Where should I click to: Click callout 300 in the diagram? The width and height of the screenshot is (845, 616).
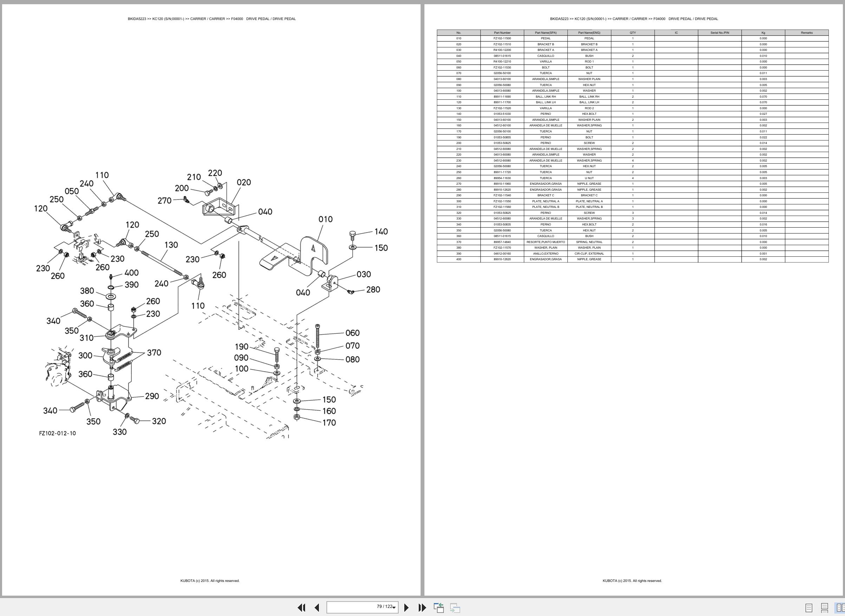point(85,355)
